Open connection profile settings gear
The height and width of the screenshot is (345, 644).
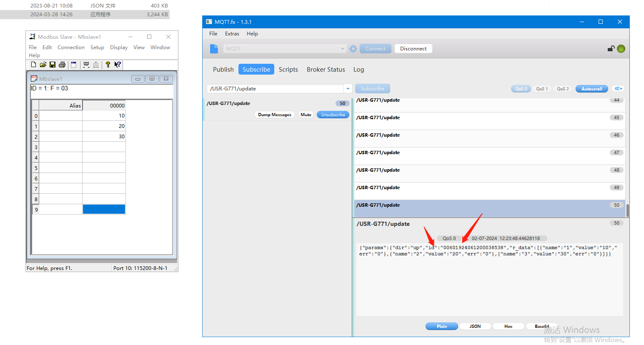point(353,49)
